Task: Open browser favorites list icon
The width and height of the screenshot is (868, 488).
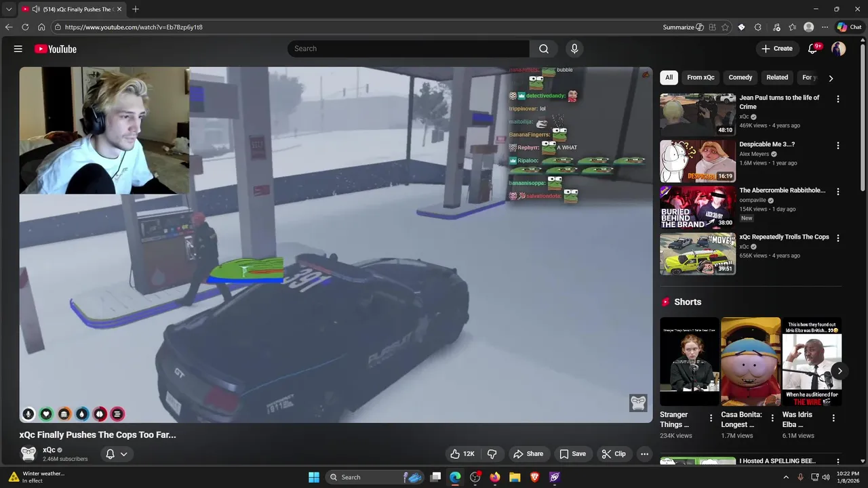Action: tap(792, 27)
